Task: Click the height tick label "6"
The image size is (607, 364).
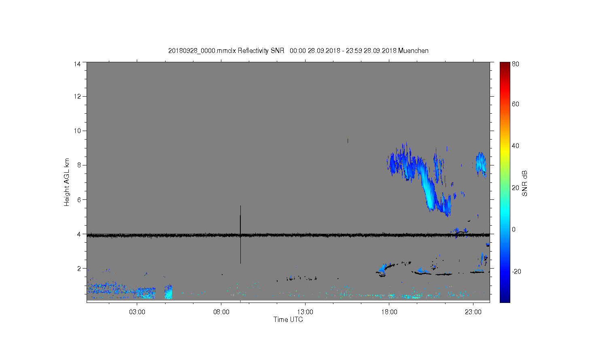Action: 79,199
